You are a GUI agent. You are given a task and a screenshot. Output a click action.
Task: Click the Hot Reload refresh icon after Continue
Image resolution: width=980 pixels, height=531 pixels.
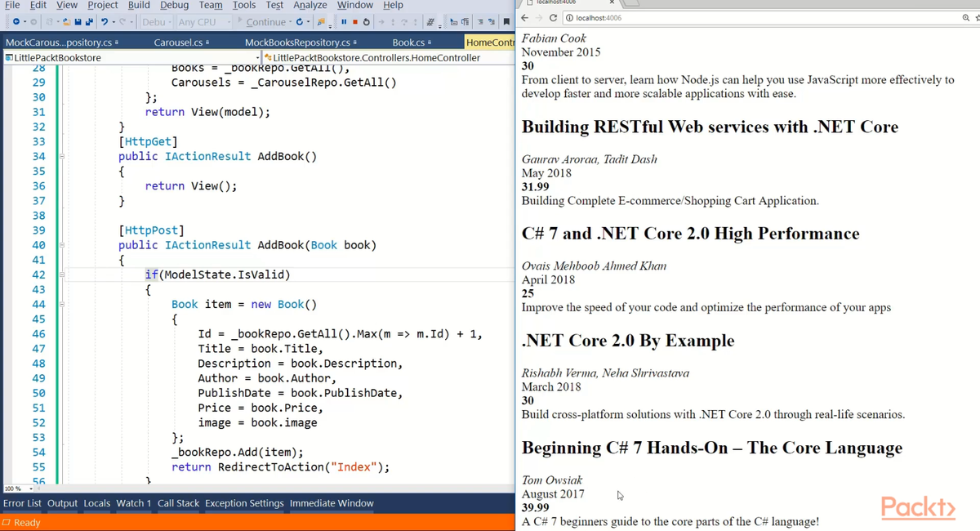coord(299,22)
